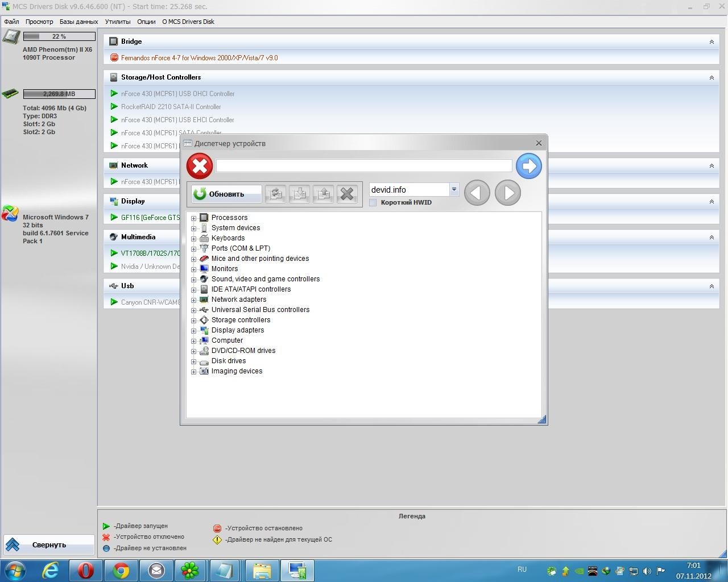This screenshot has width=728, height=582.
Task: Collapse the Usb section chevron
Action: [x=712, y=286]
